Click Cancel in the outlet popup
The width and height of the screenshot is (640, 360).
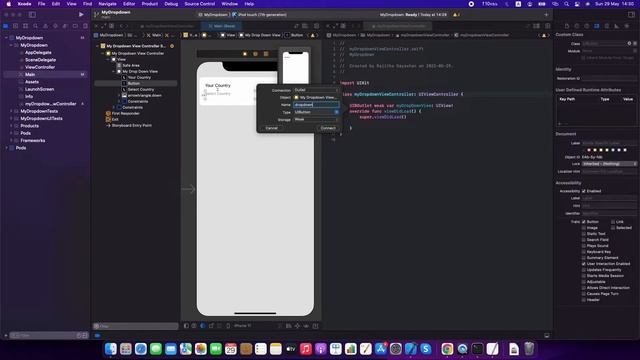tap(271, 128)
